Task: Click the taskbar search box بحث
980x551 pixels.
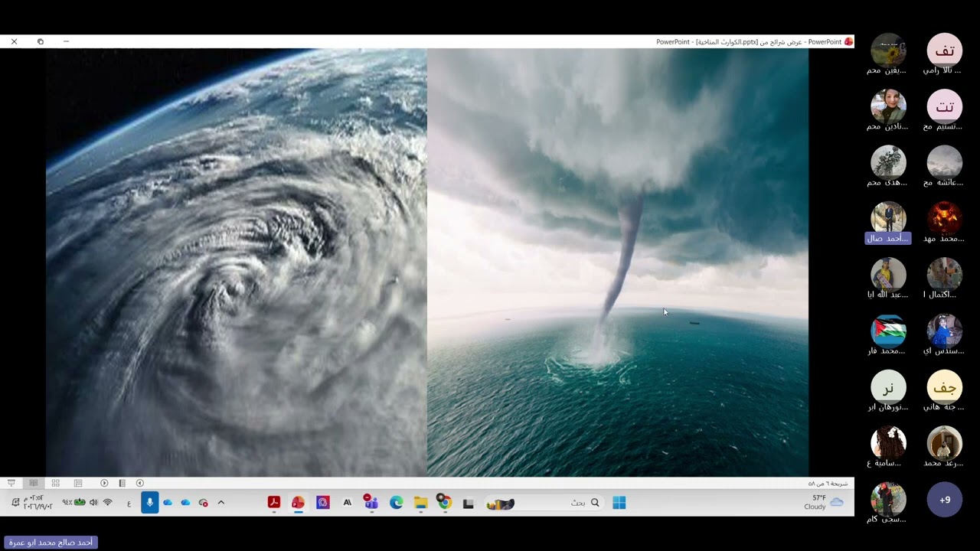Action: click(x=544, y=503)
